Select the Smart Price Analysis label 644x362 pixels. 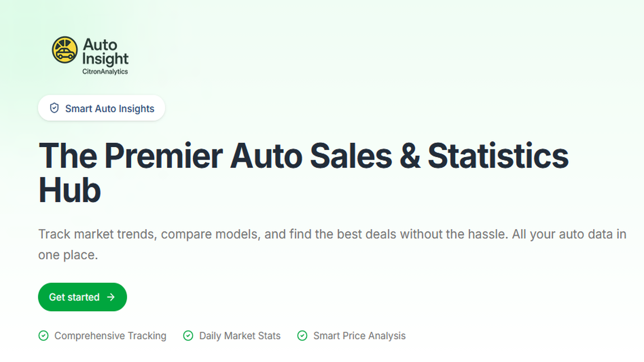point(359,335)
